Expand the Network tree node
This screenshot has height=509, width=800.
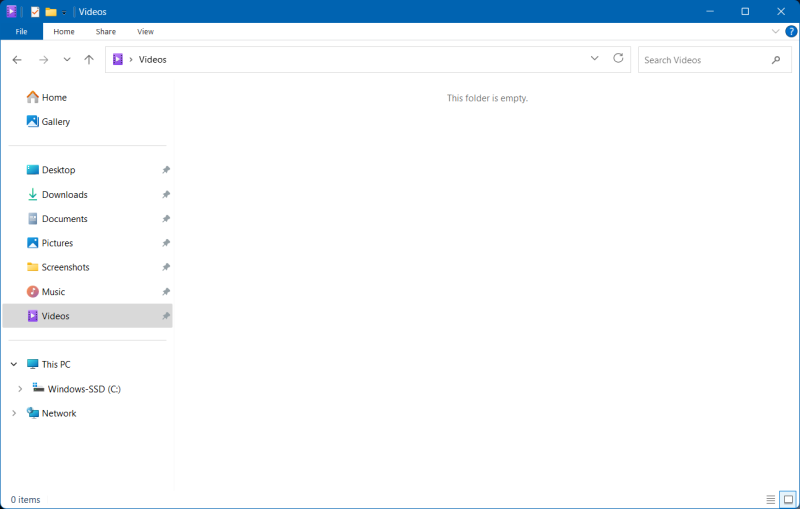pos(14,413)
